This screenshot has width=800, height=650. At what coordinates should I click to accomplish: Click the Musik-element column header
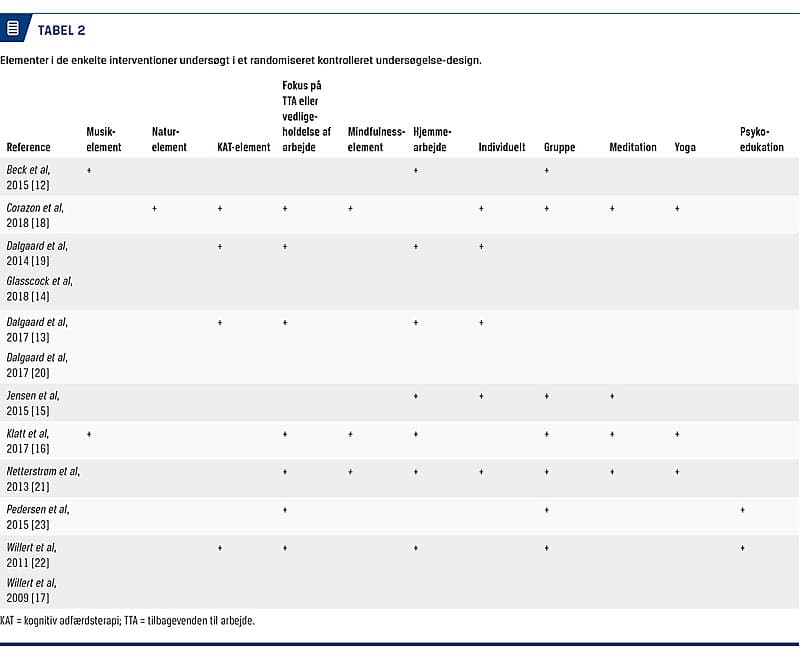coord(104,139)
